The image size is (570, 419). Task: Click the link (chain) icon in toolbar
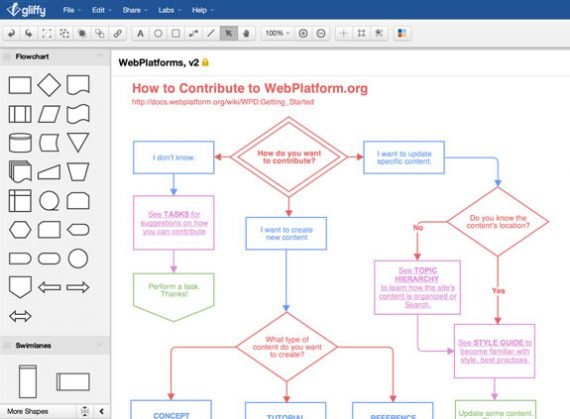click(x=117, y=33)
